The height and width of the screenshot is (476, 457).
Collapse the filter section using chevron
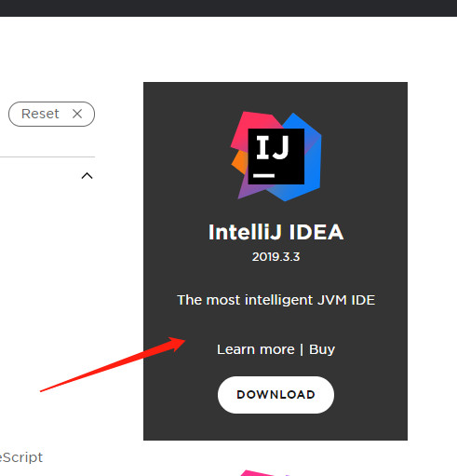pyautogui.click(x=87, y=176)
